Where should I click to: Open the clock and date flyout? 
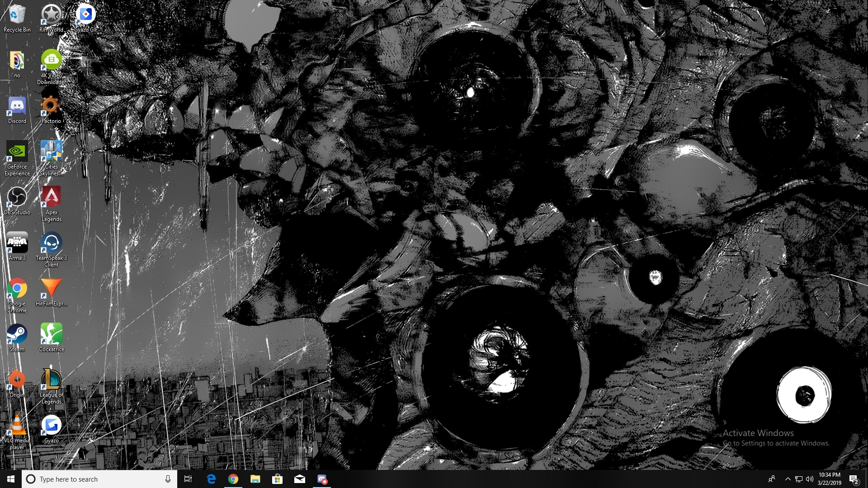[x=829, y=479]
